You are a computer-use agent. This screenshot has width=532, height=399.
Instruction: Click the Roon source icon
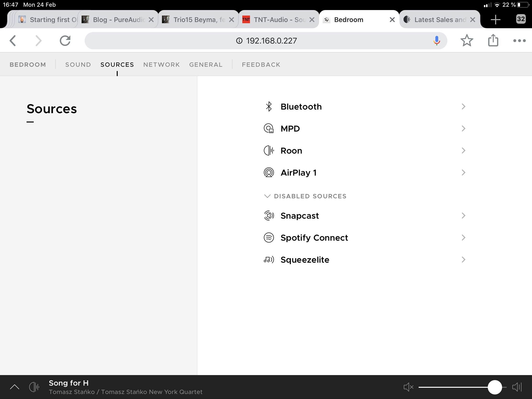tap(269, 150)
